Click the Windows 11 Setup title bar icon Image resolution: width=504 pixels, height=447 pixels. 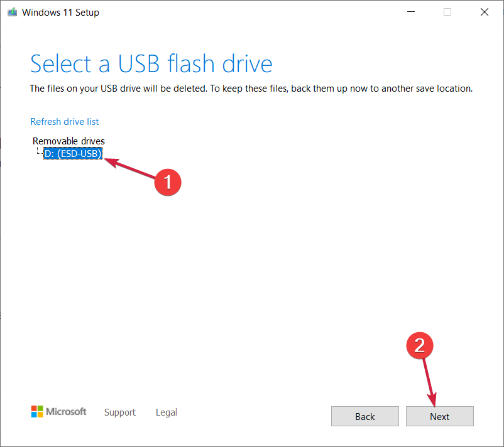11,11
